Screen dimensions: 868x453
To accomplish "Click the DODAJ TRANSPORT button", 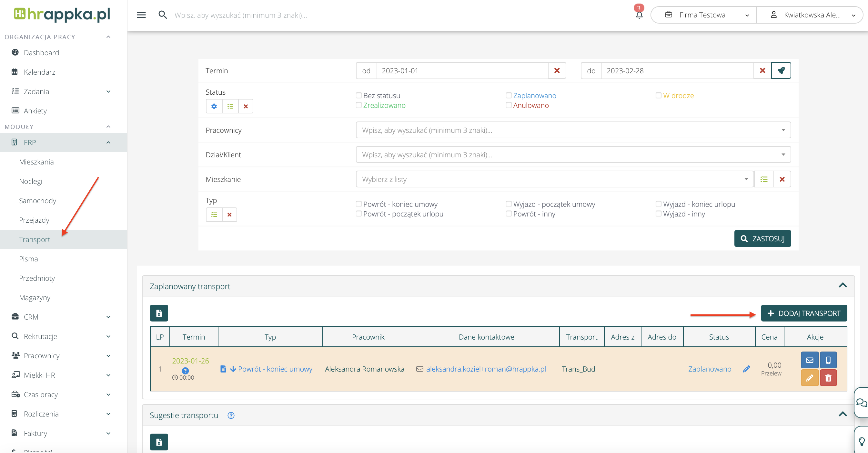I will tap(804, 313).
